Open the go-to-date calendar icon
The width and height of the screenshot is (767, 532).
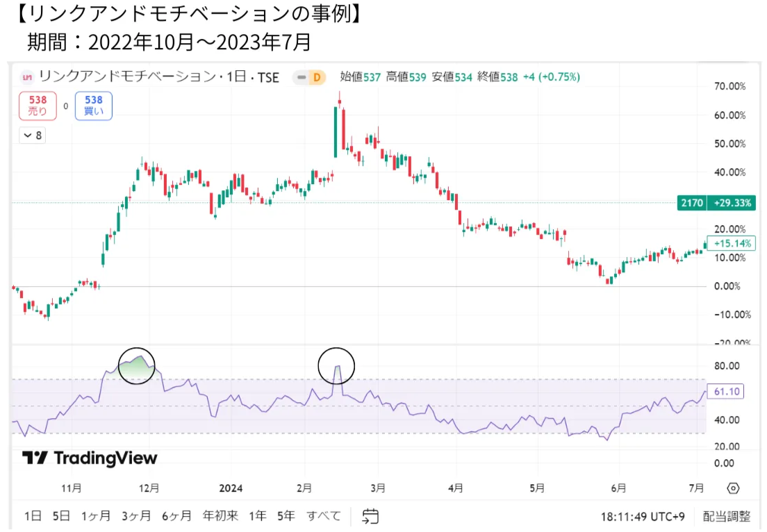coord(371,516)
